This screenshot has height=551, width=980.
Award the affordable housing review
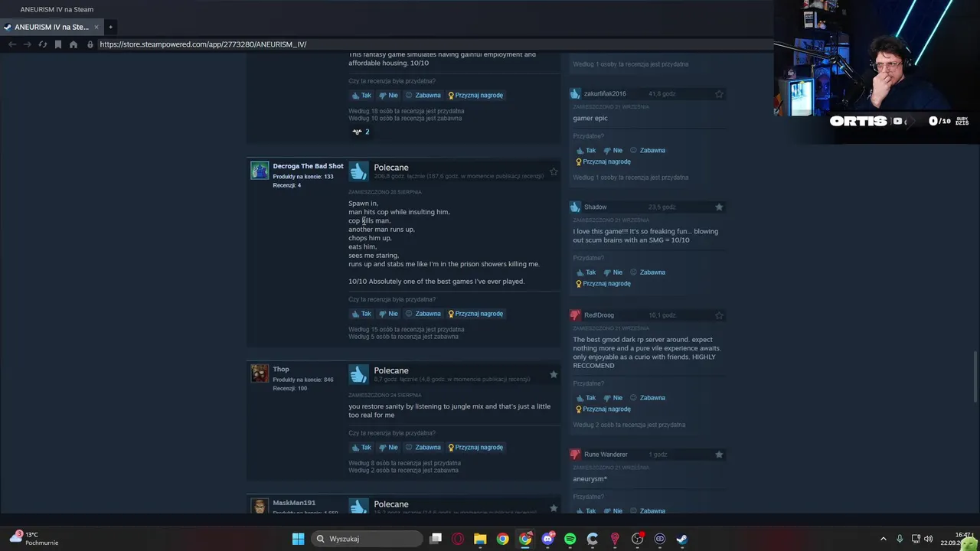[475, 96]
